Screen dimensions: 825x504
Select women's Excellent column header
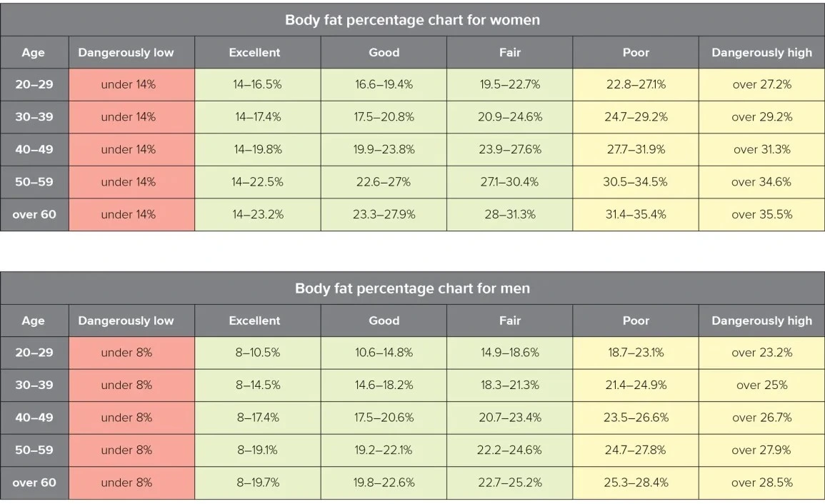[x=254, y=52]
